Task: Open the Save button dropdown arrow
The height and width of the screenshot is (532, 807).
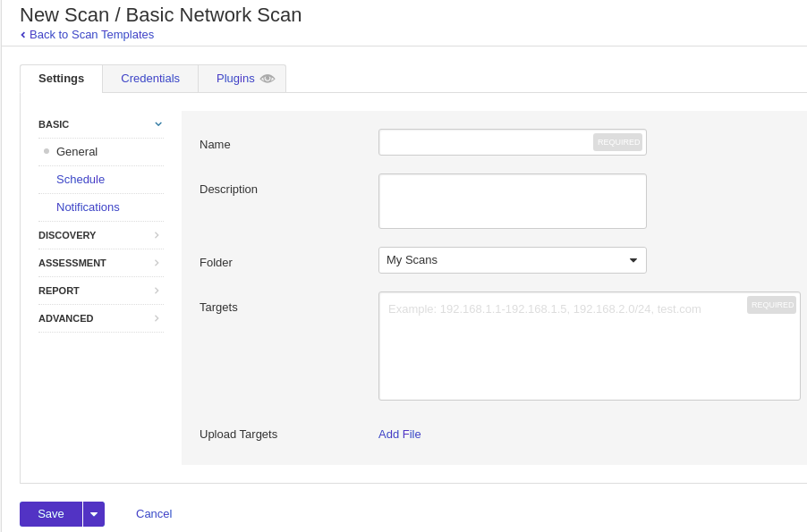Action: [x=94, y=514]
